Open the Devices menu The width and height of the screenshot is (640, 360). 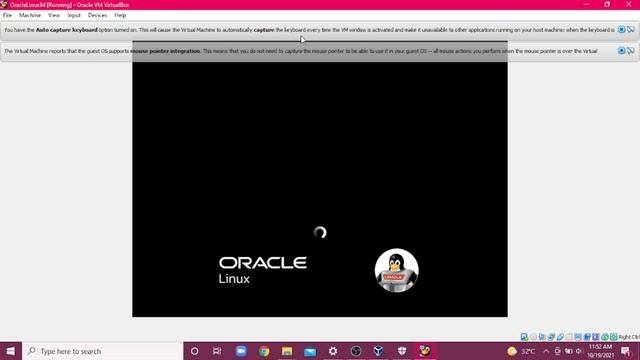click(97, 15)
